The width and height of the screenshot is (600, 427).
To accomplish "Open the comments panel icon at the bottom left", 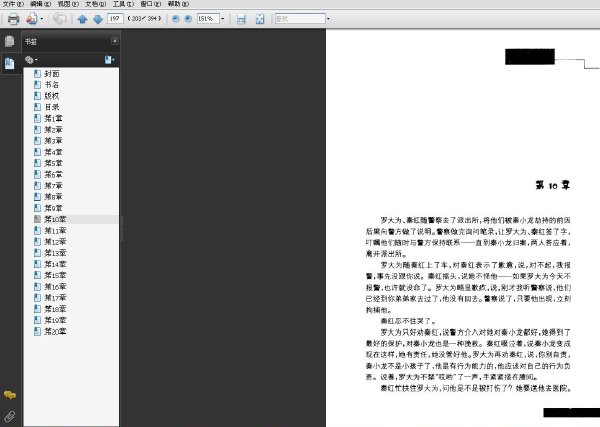I will point(10,395).
